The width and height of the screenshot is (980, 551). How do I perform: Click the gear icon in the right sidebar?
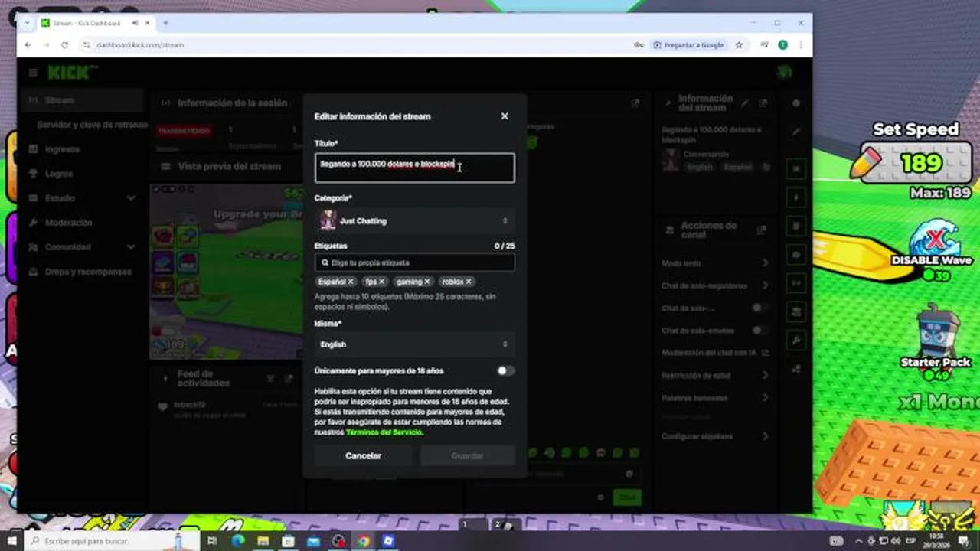(796, 103)
